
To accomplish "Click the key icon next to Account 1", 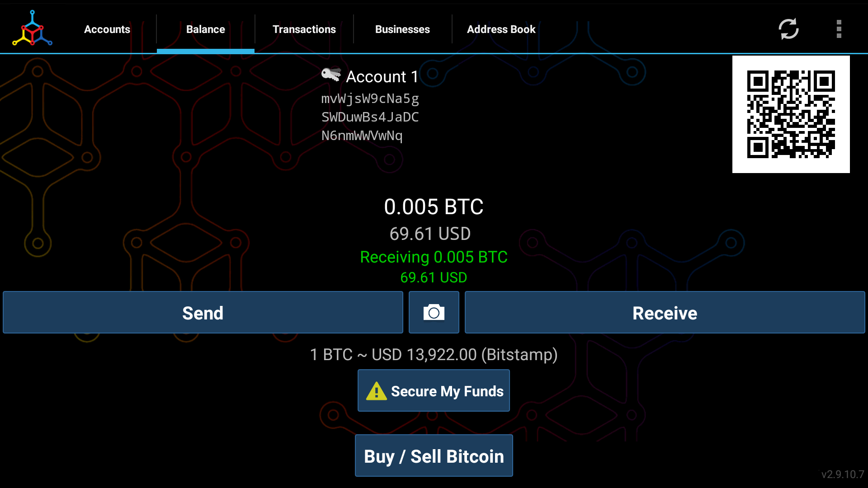I will tap(330, 75).
